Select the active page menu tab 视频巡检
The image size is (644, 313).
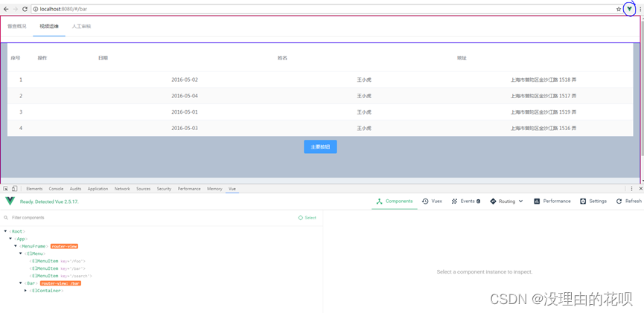tap(49, 26)
